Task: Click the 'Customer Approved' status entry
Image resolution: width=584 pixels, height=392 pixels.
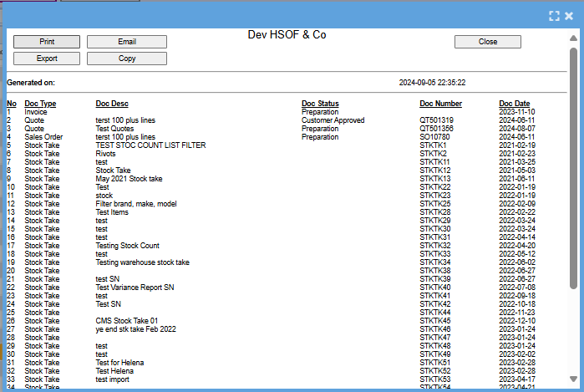Action: click(333, 120)
